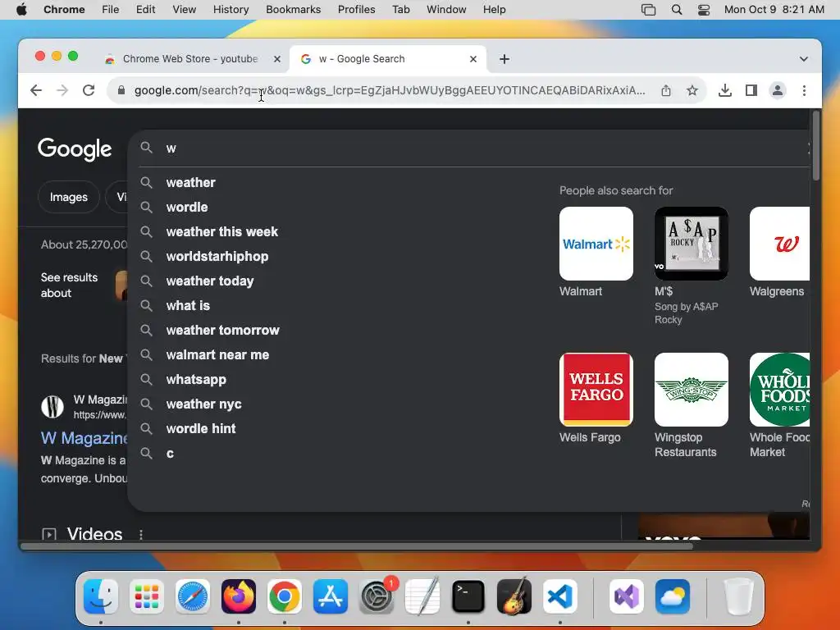Image resolution: width=840 pixels, height=630 pixels.
Task: Open Control Center in menu bar
Action: [x=703, y=10]
